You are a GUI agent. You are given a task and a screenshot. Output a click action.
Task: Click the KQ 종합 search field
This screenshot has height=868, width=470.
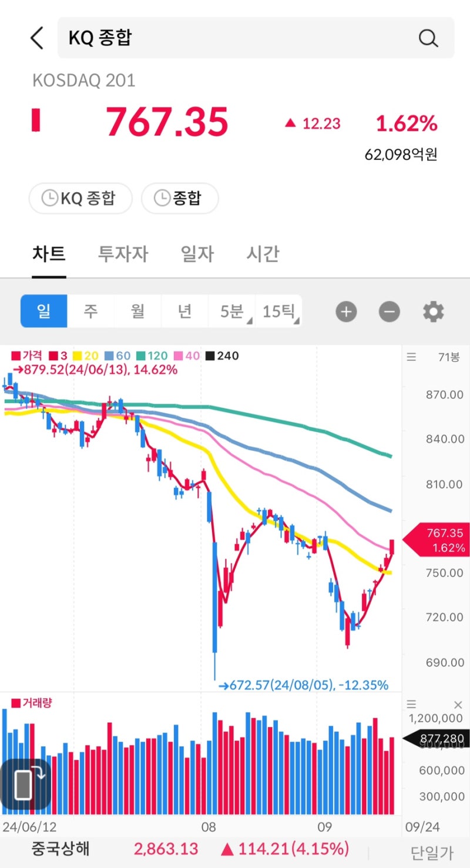(x=235, y=38)
